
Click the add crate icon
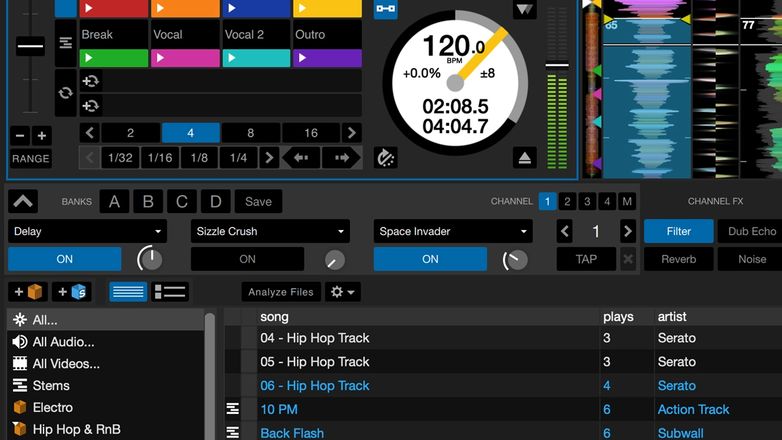tap(28, 292)
